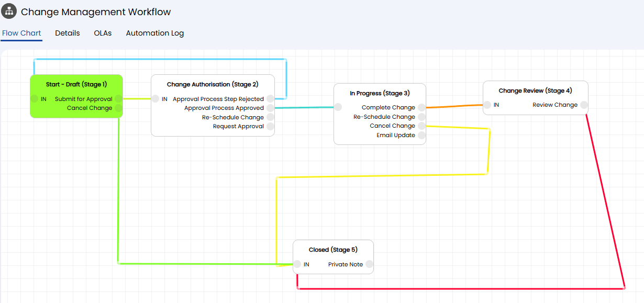Select the In Progress (Stage 3) node title
The width and height of the screenshot is (644, 303).
pos(380,93)
